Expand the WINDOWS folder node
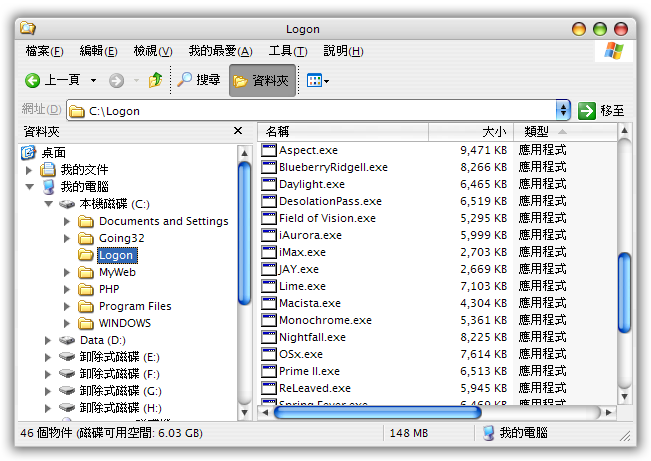 [67, 324]
